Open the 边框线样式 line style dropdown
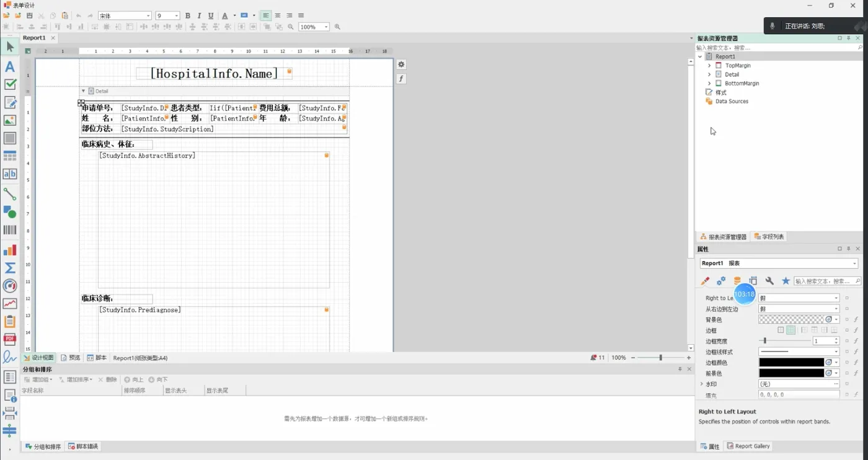This screenshot has height=460, width=868. pos(836,352)
